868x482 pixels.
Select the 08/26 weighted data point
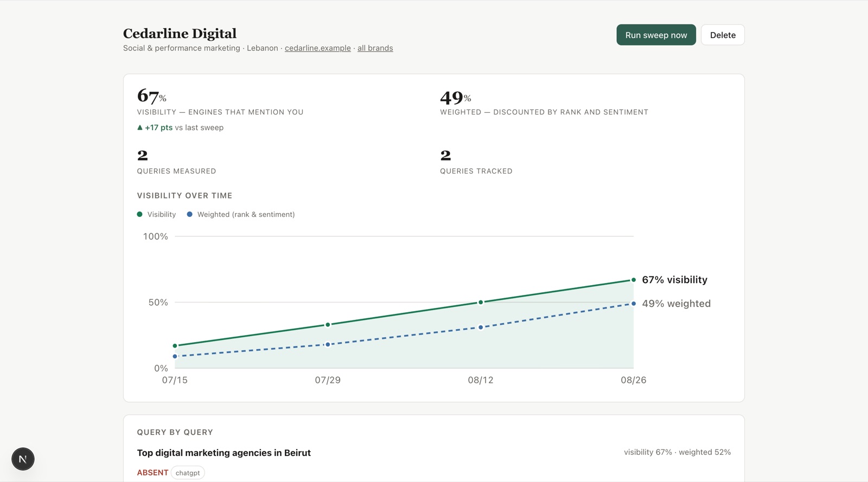(x=634, y=304)
